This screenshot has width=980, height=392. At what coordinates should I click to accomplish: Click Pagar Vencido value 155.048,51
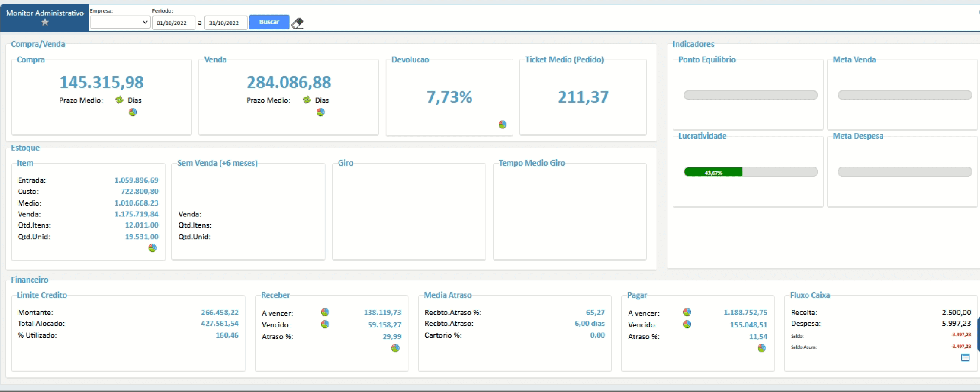[748, 325]
